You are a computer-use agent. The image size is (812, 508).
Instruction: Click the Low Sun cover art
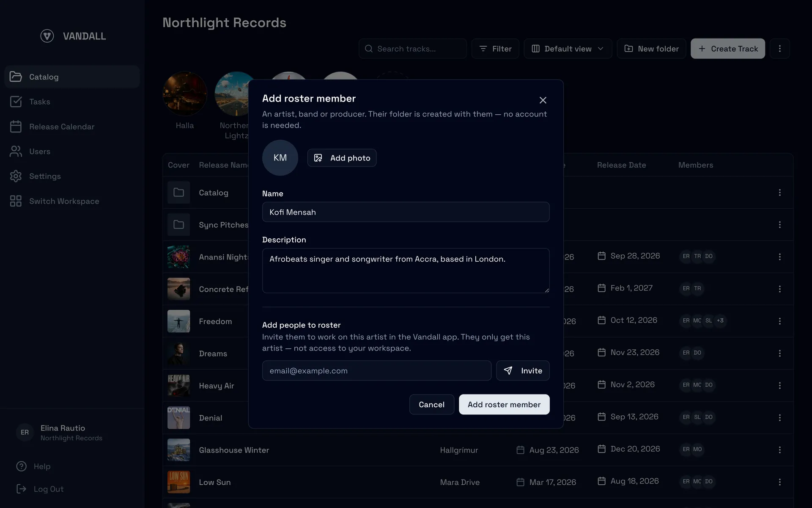click(178, 482)
